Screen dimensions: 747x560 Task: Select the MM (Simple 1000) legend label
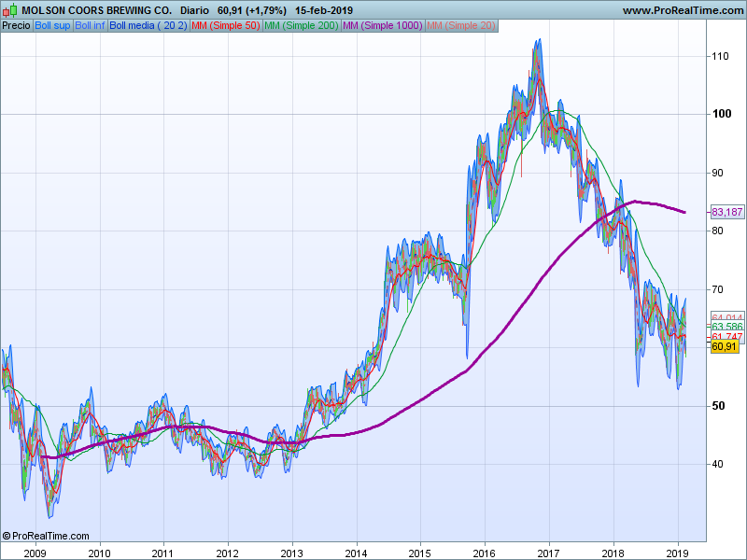point(383,26)
